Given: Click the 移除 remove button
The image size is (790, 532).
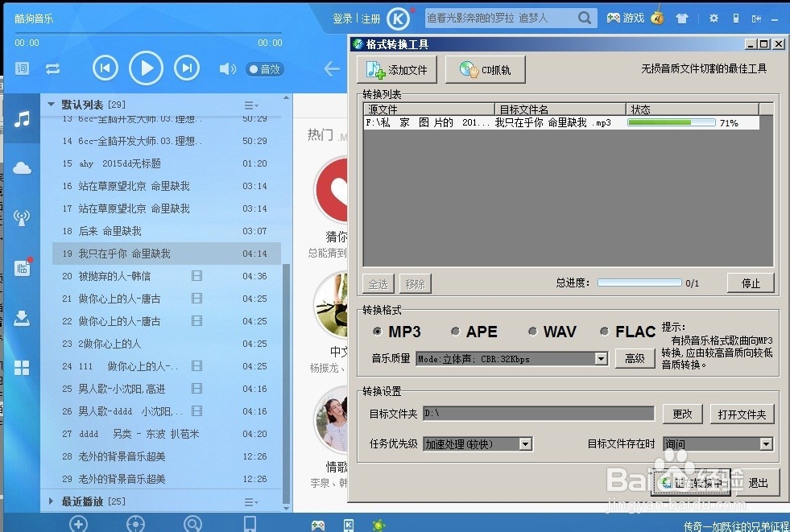Looking at the screenshot, I should click(x=416, y=284).
